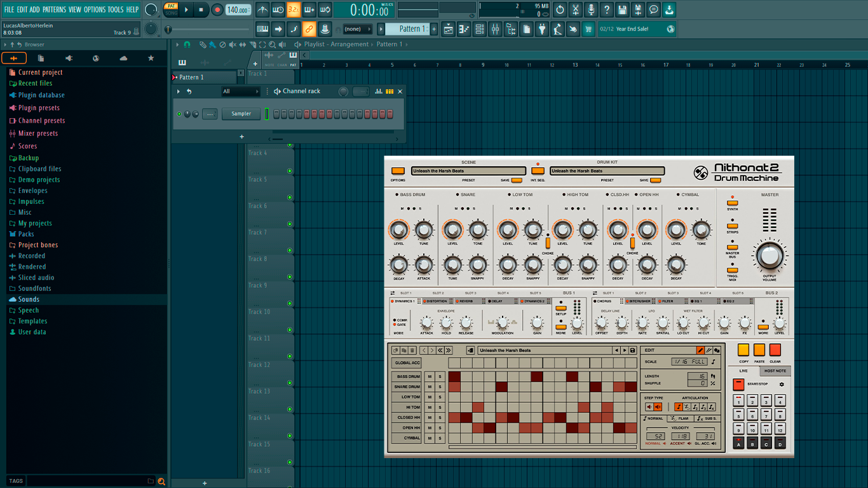This screenshot has height=488, width=868.
Task: Open Nithonat live settings gear icon
Action: (x=782, y=384)
